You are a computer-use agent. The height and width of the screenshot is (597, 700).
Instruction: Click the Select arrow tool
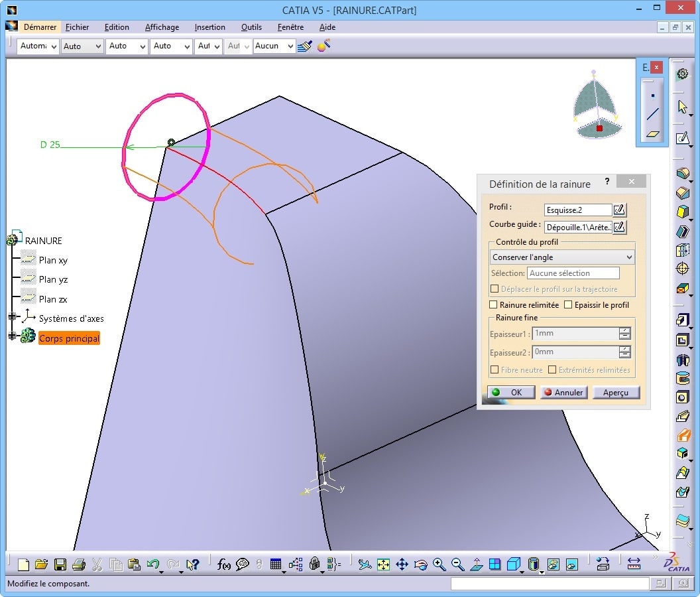pyautogui.click(x=682, y=106)
